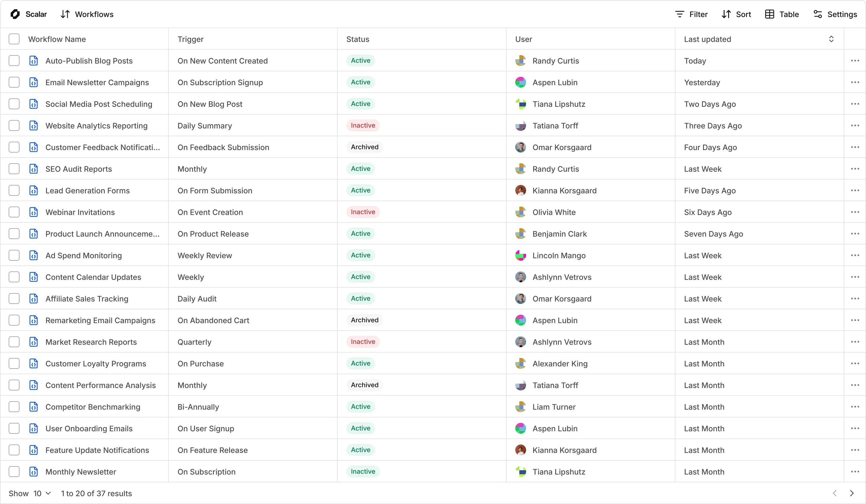The height and width of the screenshot is (504, 866).
Task: Go to previous page of results
Action: (835, 493)
